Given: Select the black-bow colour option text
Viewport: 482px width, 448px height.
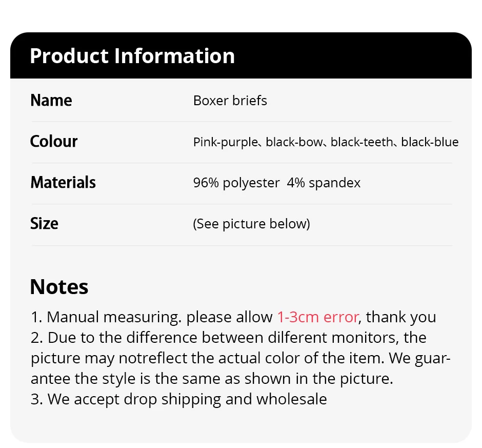Looking at the screenshot, I should click(294, 142).
